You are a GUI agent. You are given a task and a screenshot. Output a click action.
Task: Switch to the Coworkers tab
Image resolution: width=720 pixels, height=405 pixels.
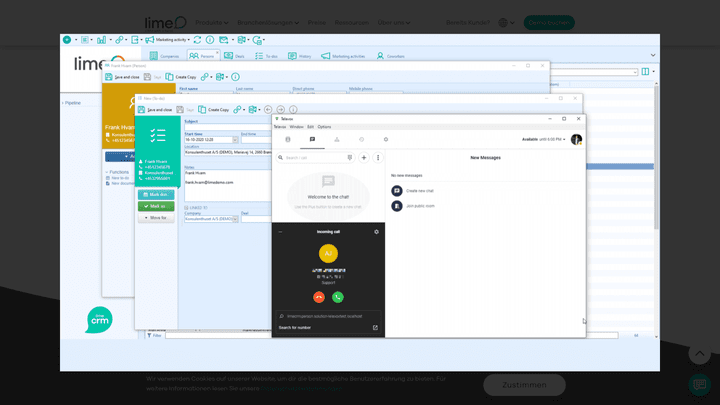(391, 56)
